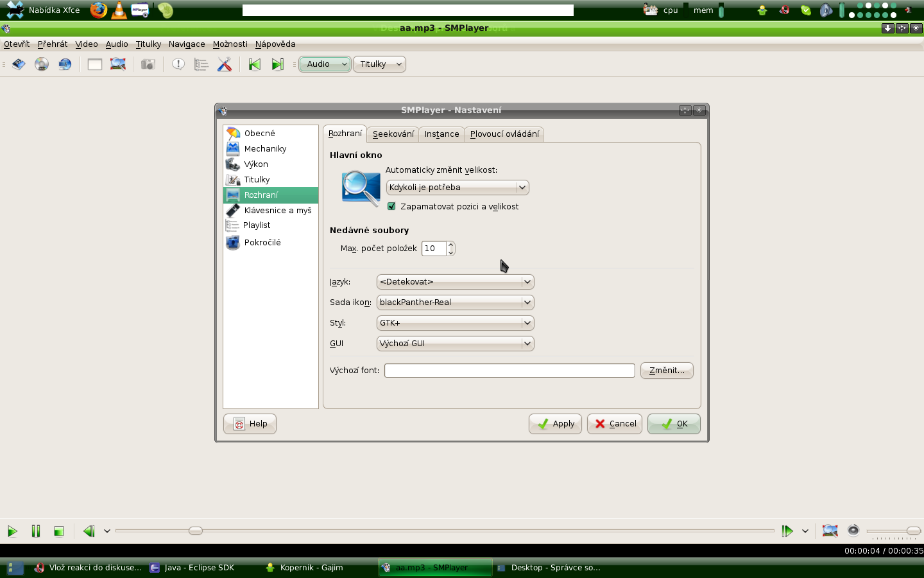This screenshot has height=578, width=924.
Task: Click the Výchozí font text field
Action: [x=509, y=371]
